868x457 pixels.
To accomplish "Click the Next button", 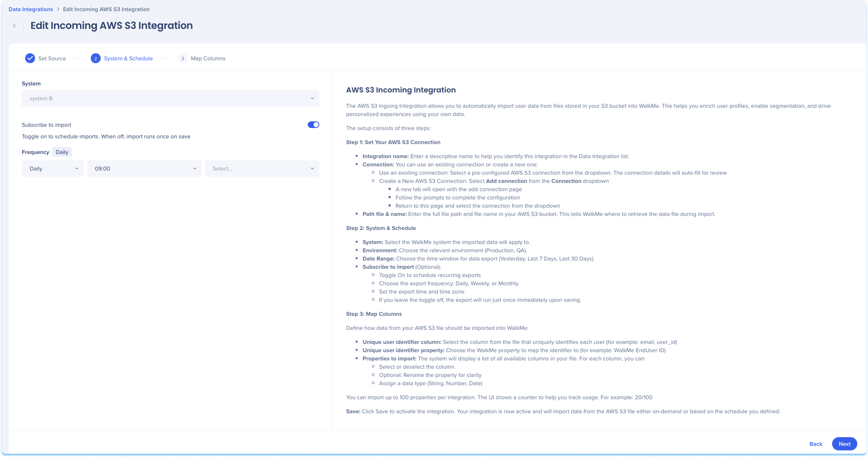I will tap(844, 444).
